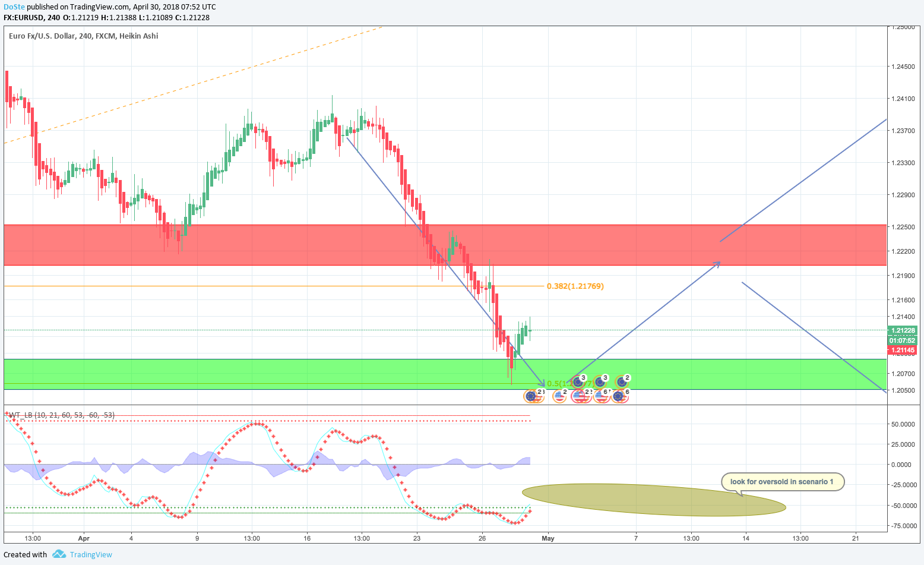Image resolution: width=924 pixels, height=565 pixels.
Task: Click the May date on the time axis
Action: [548, 538]
